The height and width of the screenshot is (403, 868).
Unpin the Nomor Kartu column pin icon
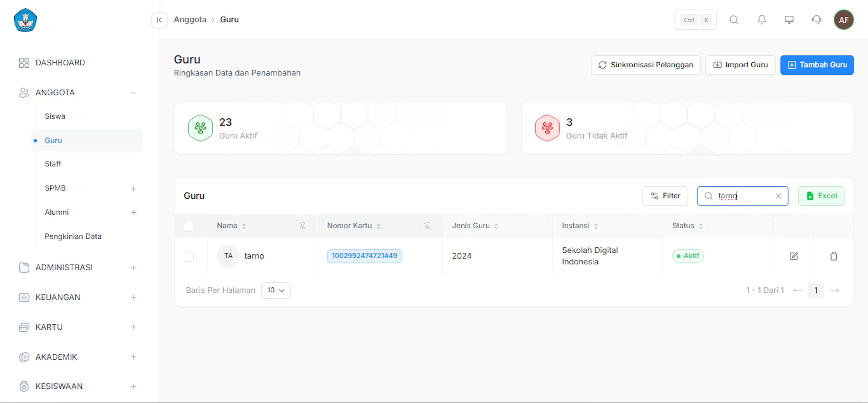427,226
